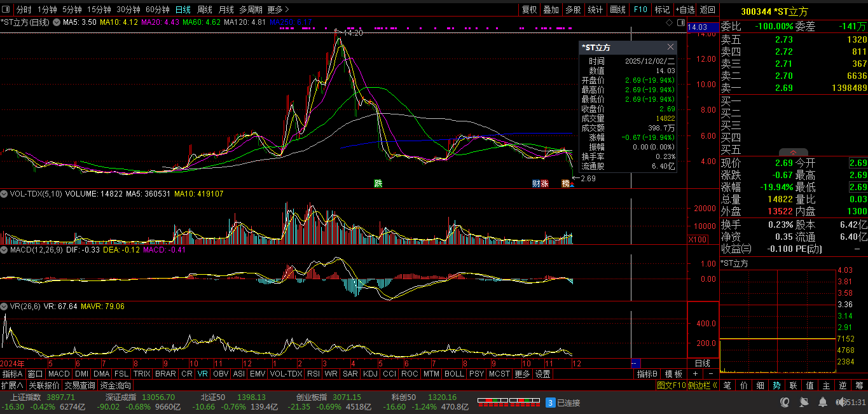Click the green 跌 marker on chart
Image resolution: width=868 pixels, height=414 pixels.
tap(378, 183)
